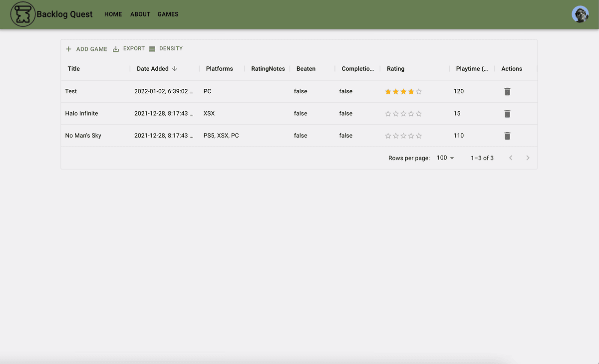Click the Add Game button

coord(86,49)
